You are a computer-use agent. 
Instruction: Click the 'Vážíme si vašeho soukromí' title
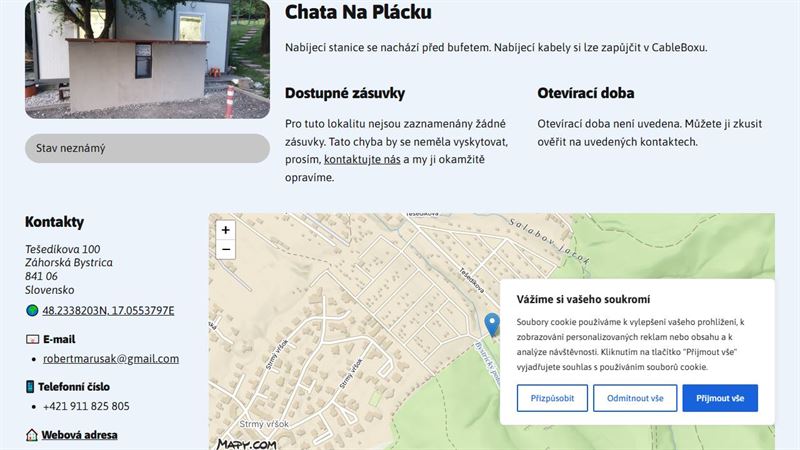click(583, 299)
